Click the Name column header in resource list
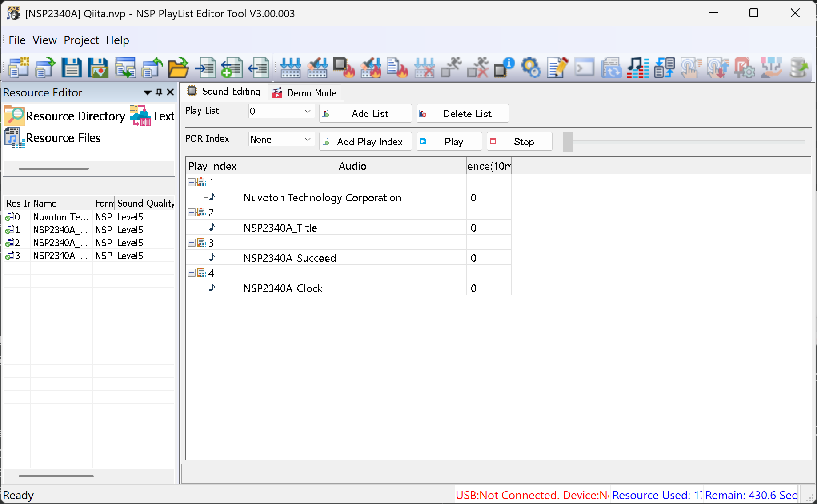This screenshot has width=817, height=504. (61, 203)
